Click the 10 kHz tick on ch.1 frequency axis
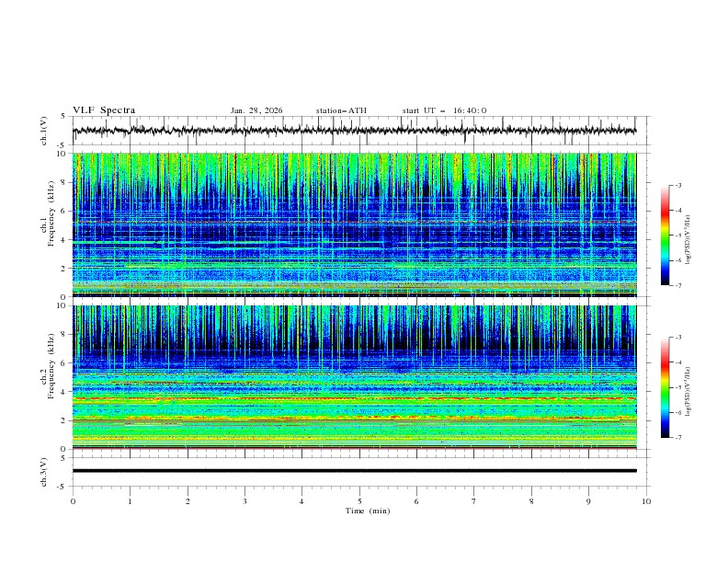This screenshot has height=563, width=728. pos(63,154)
